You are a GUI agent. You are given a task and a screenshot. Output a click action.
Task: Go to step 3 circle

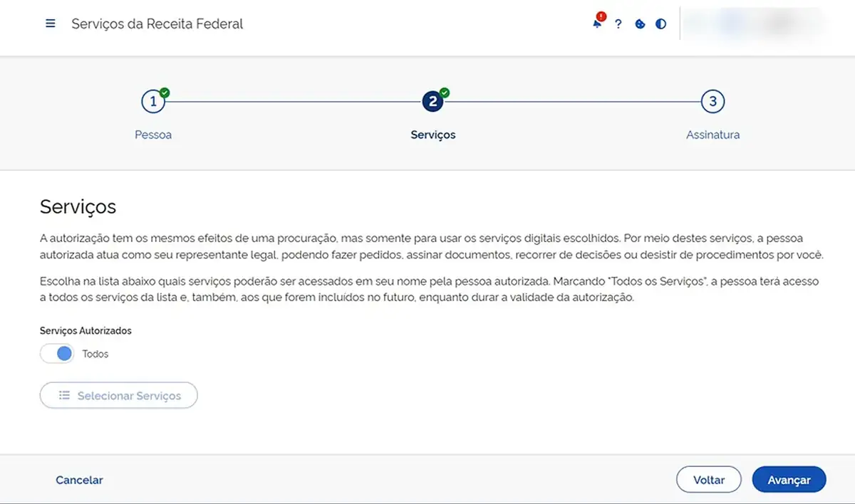(712, 101)
